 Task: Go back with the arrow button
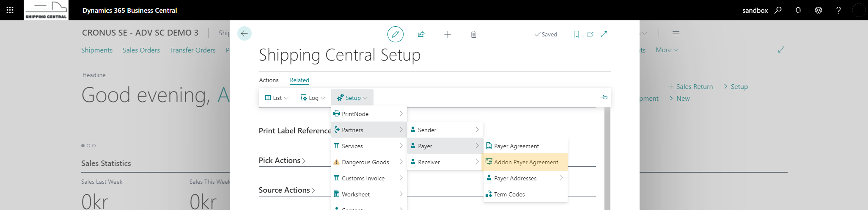coord(244,33)
